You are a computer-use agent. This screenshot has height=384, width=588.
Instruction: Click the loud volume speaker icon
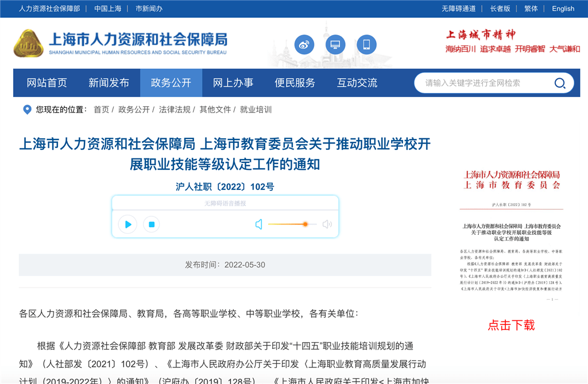pyautogui.click(x=327, y=224)
